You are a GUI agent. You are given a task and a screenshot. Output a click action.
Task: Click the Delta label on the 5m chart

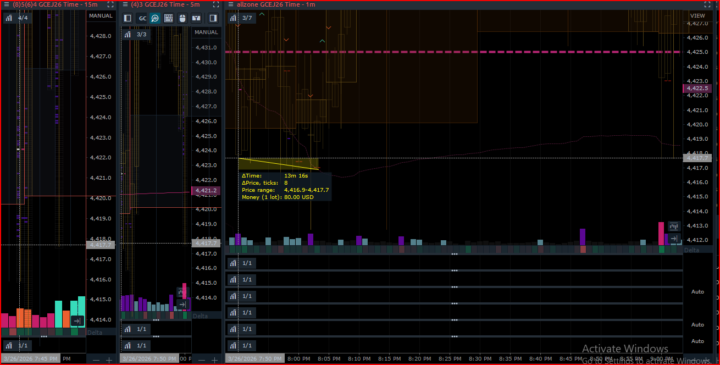tap(200, 316)
